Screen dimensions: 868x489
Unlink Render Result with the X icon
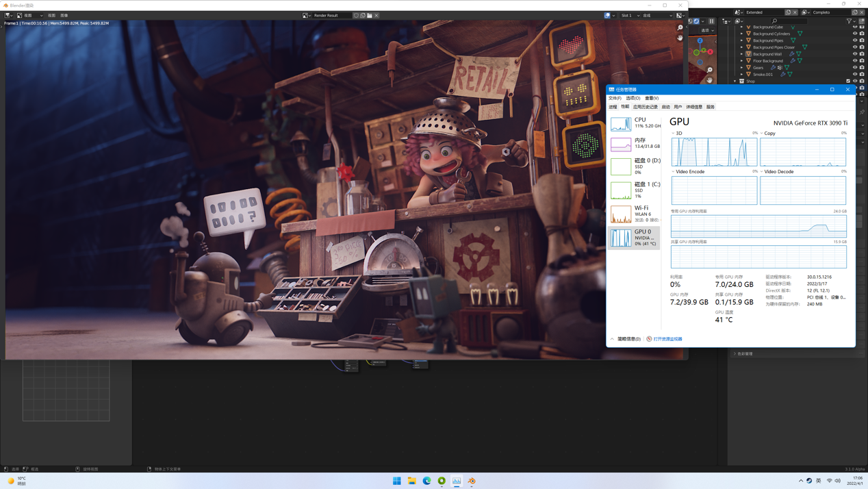pyautogui.click(x=376, y=15)
